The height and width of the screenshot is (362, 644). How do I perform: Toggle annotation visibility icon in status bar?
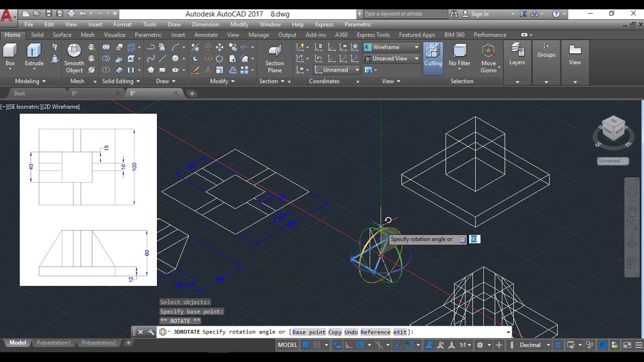(429, 345)
